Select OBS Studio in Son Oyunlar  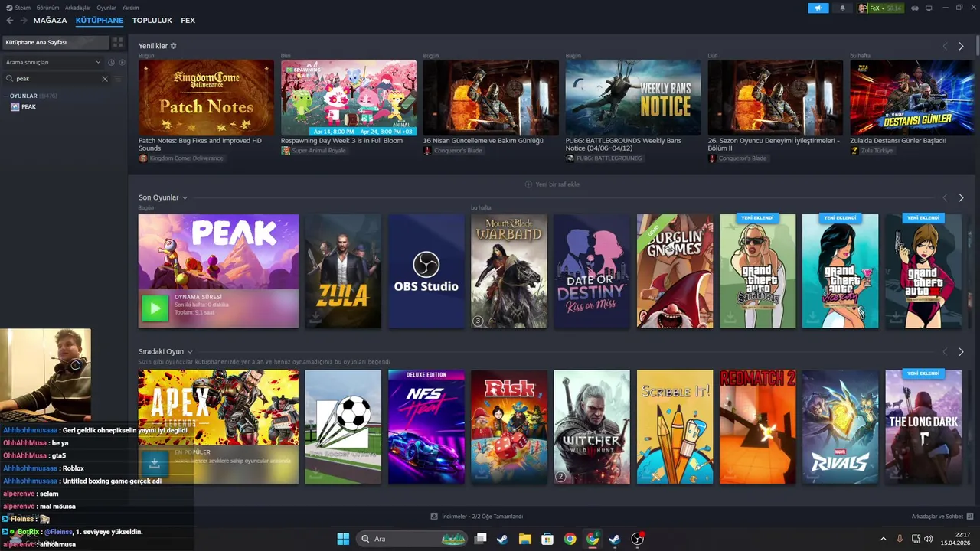[x=426, y=272]
